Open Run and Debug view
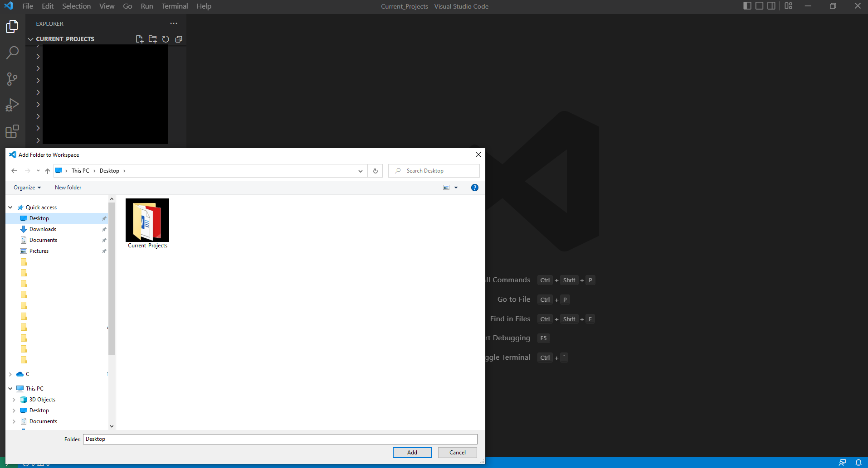Screen dimensions: 868x468 pos(12,105)
